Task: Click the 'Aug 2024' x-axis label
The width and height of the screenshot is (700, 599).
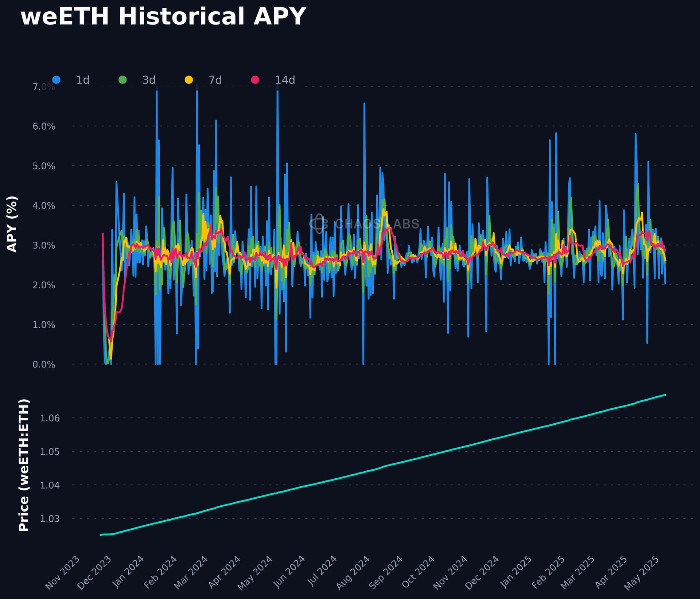Action: 353,573
